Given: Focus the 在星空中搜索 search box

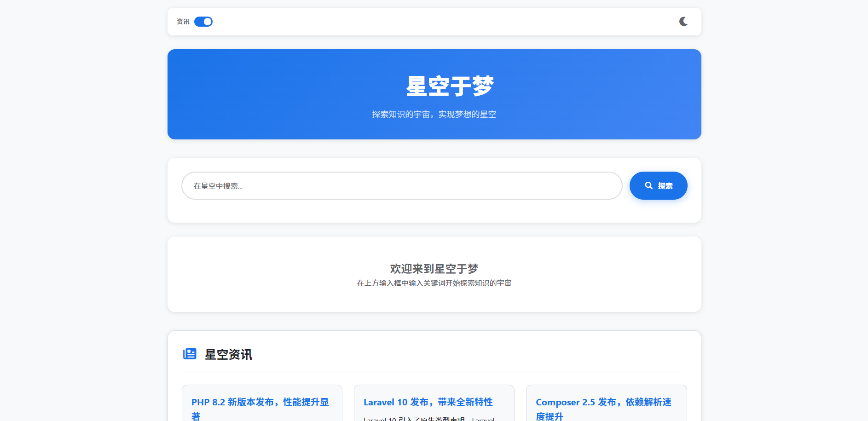Looking at the screenshot, I should pyautogui.click(x=401, y=186).
